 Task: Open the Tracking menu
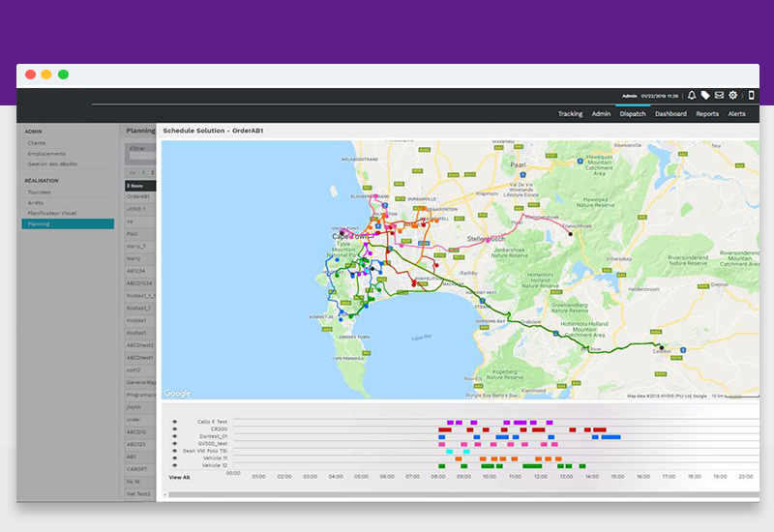(x=570, y=114)
